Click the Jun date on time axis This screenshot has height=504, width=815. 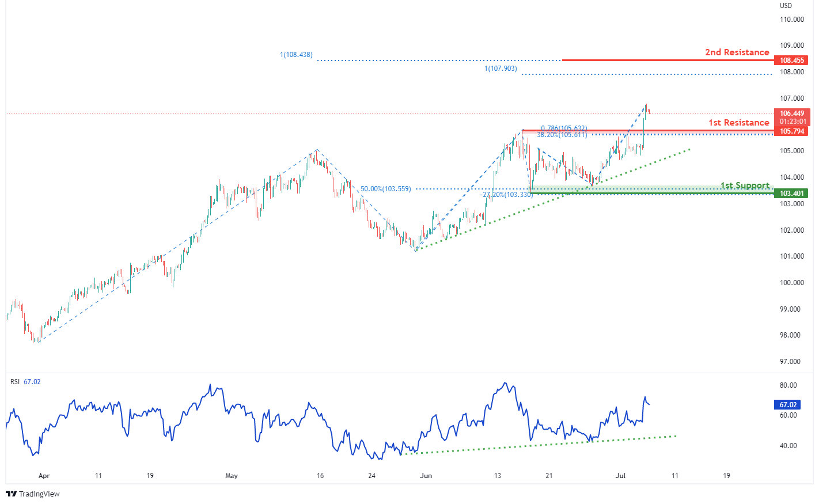(x=426, y=476)
